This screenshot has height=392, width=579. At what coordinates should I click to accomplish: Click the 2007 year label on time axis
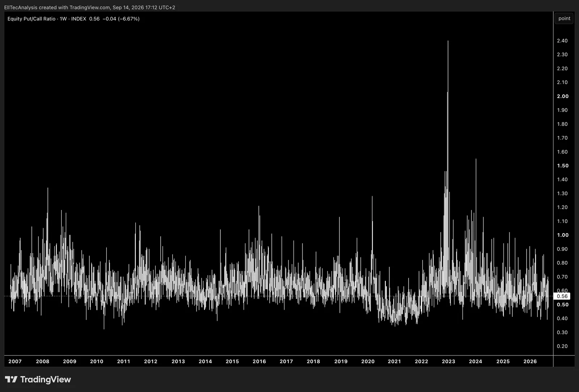15,361
